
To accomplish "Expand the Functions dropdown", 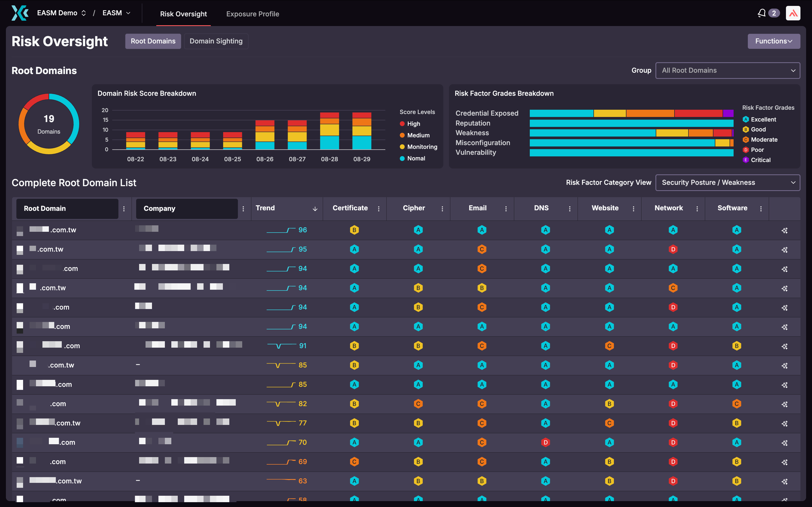I will coord(773,41).
